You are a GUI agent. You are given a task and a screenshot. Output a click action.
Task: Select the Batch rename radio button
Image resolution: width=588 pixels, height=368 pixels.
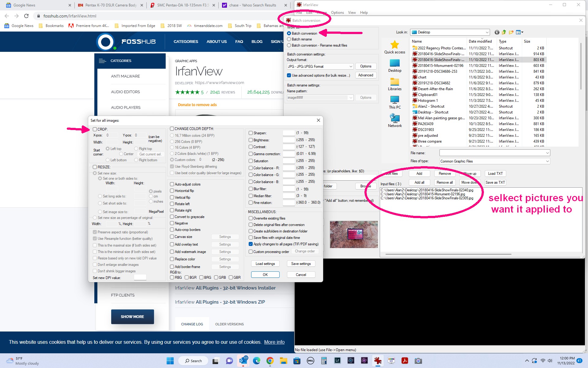[289, 39]
